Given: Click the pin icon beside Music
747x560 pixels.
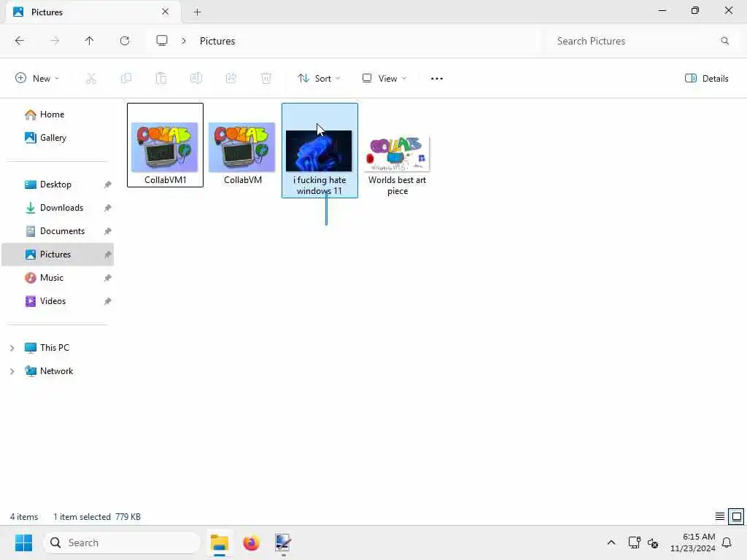Looking at the screenshot, I should [108, 278].
